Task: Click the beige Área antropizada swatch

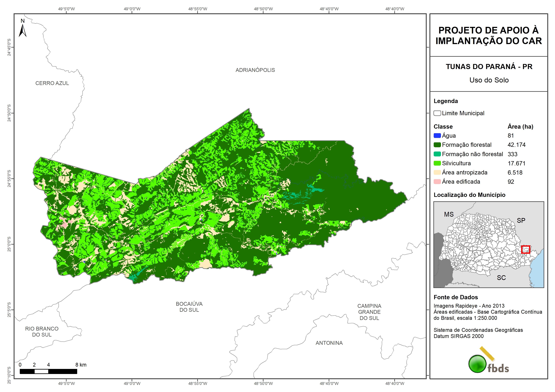Action: tap(437, 172)
